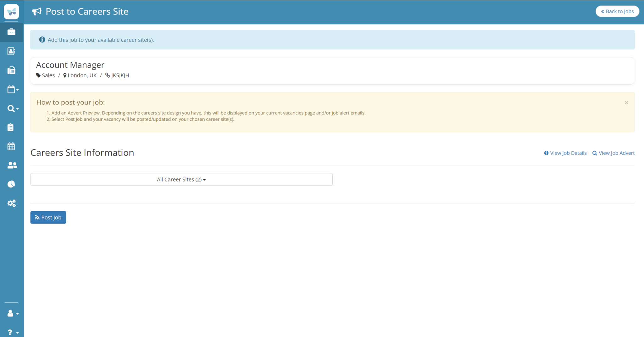644x337 pixels.
Task: Open the clipboard checklist icon
Action: coord(11,127)
